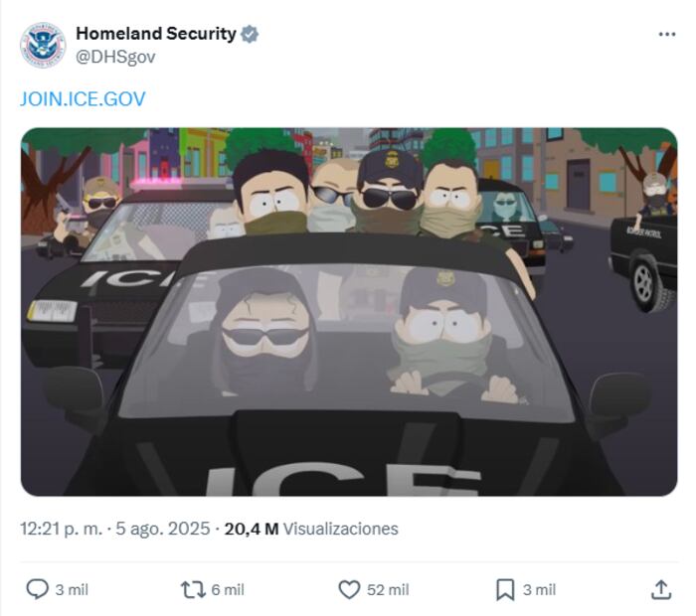Open the Homeland Security profile avatar
Image resolution: width=696 pixels, height=616 pixels.
coord(43,46)
